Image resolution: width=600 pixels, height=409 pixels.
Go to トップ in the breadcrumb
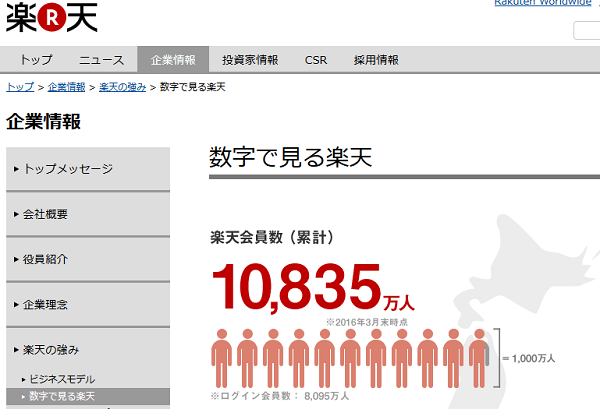20,87
